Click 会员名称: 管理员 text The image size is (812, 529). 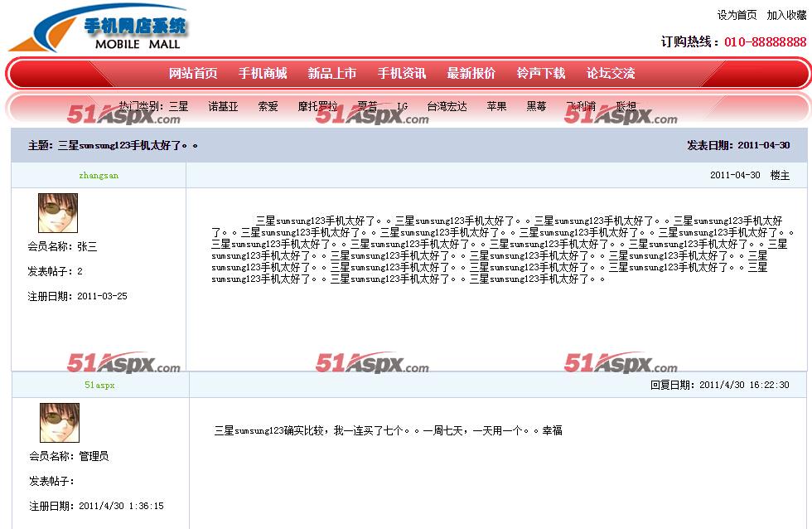click(69, 456)
